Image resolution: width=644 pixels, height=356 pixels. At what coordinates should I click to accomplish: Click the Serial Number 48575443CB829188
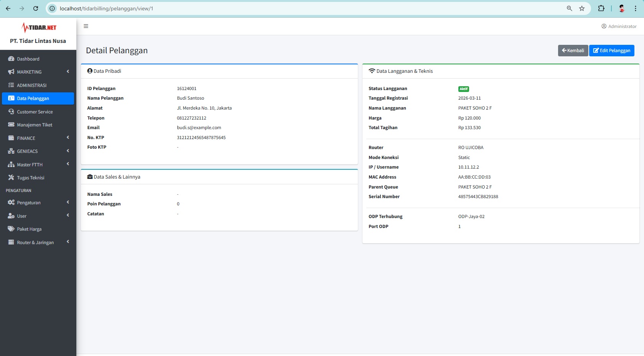click(x=478, y=197)
